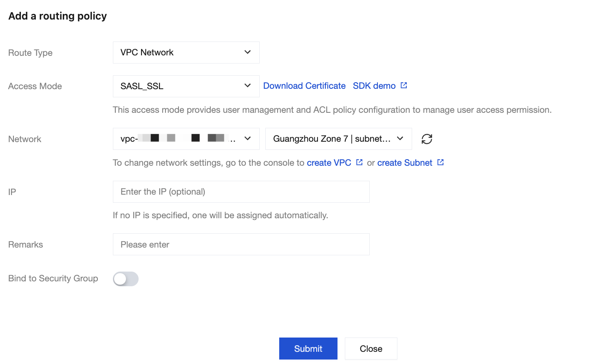
Task: Expand the Guangzhou Zone 7 subnet dropdown
Action: [339, 139]
